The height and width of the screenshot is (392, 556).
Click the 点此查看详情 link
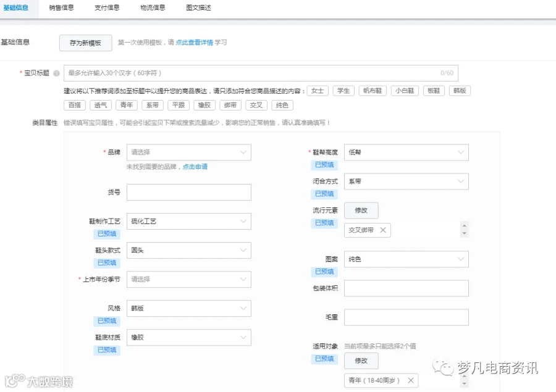(195, 43)
